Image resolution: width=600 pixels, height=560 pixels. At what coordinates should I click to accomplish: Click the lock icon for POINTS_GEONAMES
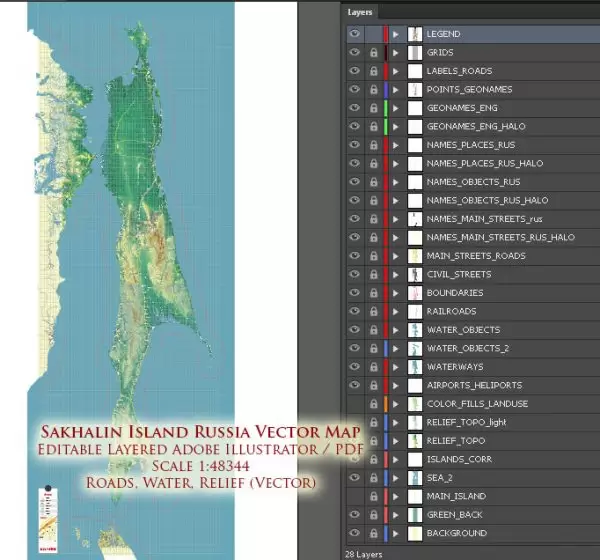[x=373, y=90]
